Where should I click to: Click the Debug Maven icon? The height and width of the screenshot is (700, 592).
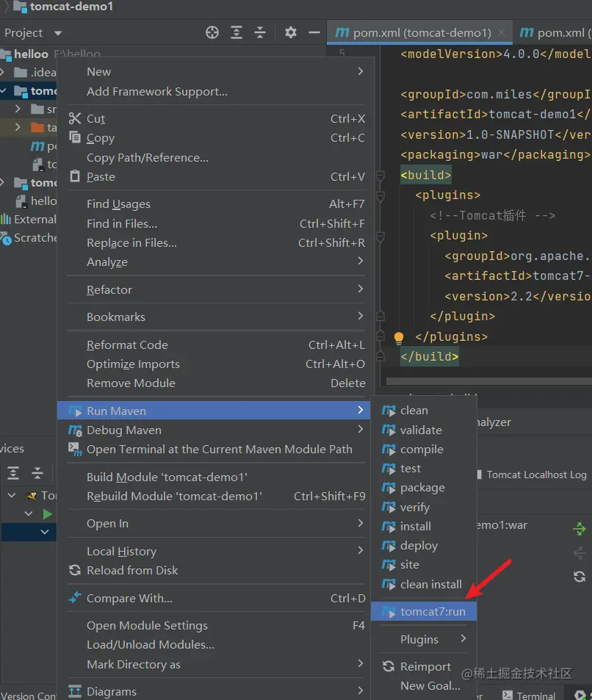coord(75,430)
